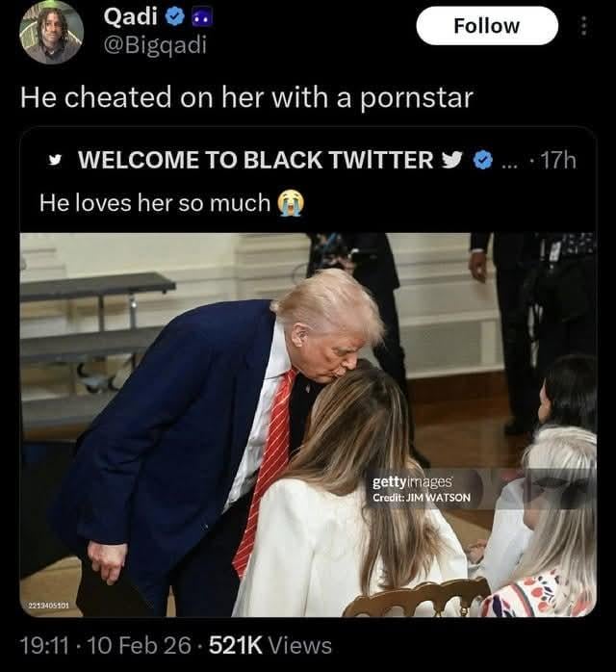Click Qadi's blue verified badge

[175, 17]
